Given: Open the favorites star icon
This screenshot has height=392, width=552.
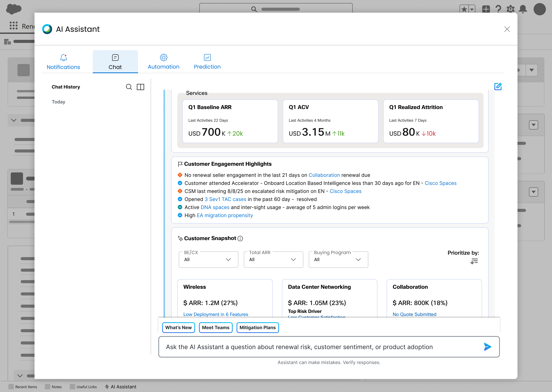Looking at the screenshot, I should click(x=464, y=9).
